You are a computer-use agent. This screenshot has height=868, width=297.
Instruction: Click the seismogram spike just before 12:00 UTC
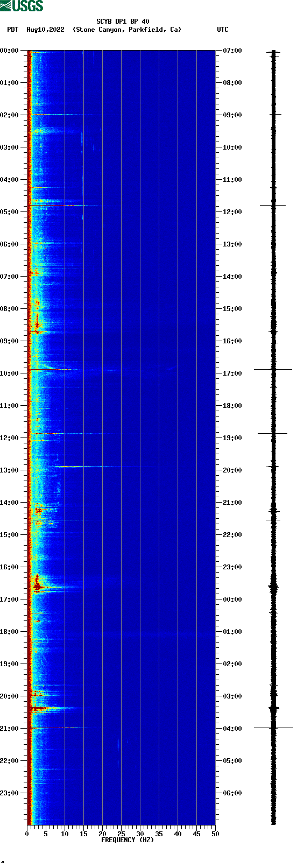[273, 205]
